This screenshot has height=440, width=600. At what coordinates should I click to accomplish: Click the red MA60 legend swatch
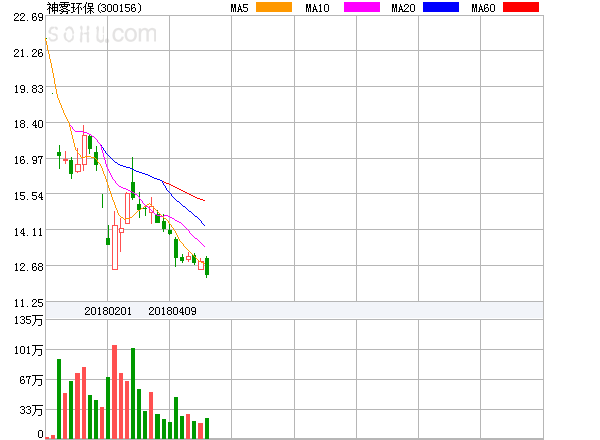pyautogui.click(x=521, y=7)
